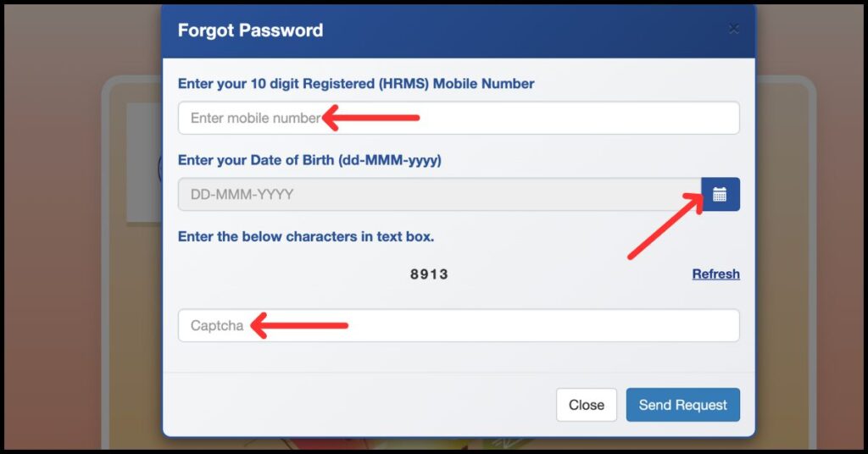Screen dimensions: 868x454
Task: Click the captcha code 8913
Action: pyautogui.click(x=429, y=274)
